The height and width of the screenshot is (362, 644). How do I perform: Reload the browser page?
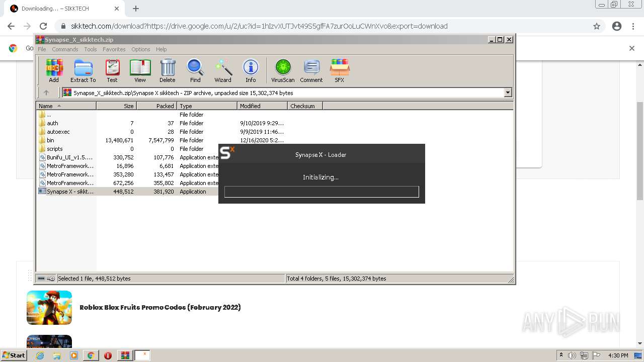coord(43,26)
